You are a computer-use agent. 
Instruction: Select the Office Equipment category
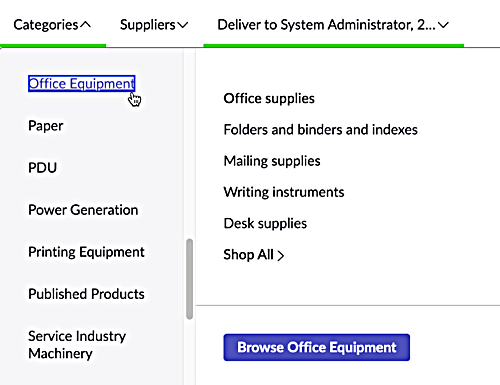coord(82,83)
